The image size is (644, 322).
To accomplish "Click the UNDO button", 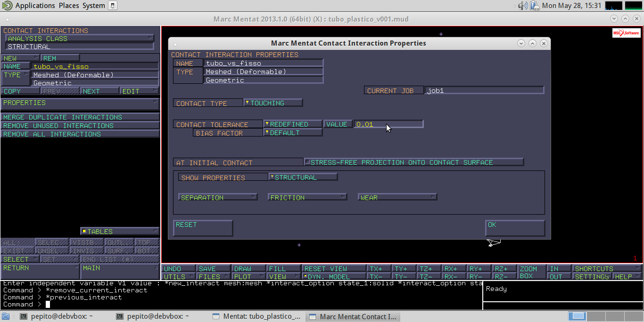I will (x=179, y=268).
